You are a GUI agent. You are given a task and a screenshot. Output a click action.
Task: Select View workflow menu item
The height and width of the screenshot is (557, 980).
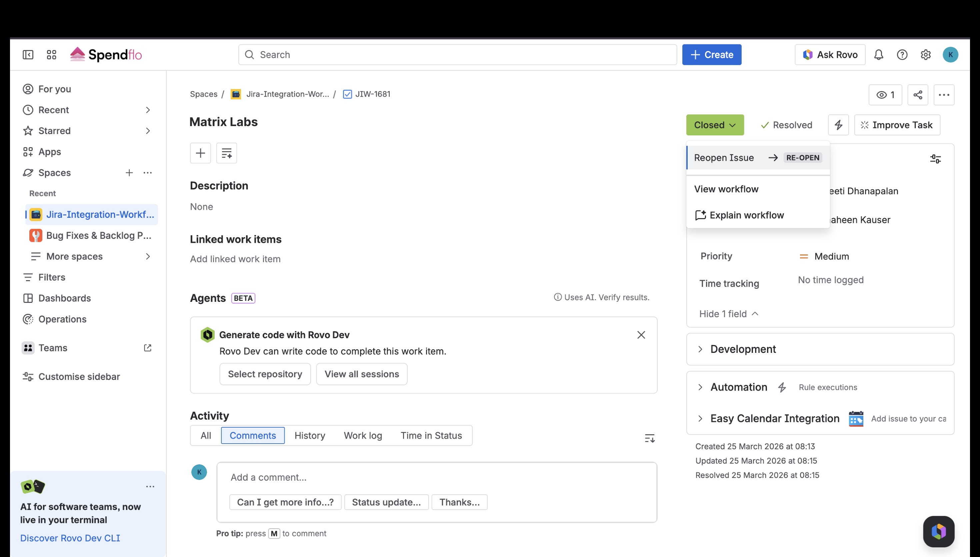click(x=758, y=189)
